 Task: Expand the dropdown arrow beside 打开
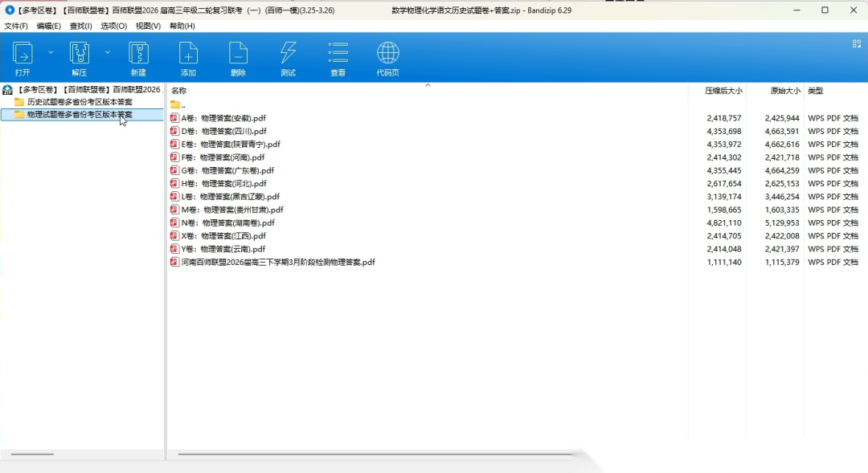click(x=51, y=52)
